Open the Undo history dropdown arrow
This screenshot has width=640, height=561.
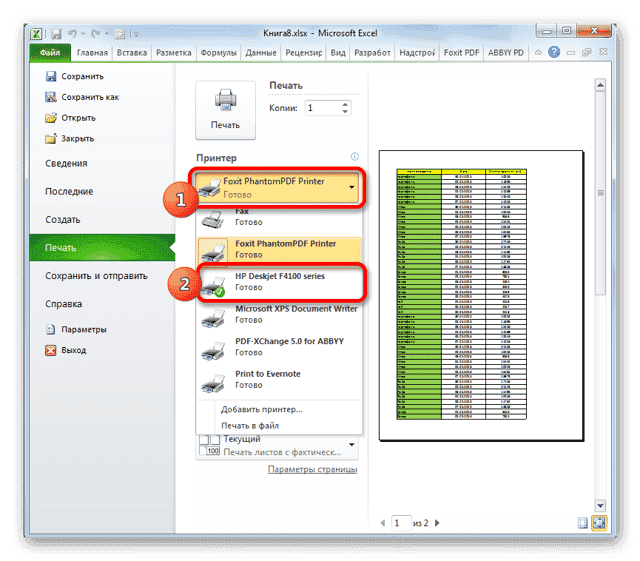[x=83, y=34]
